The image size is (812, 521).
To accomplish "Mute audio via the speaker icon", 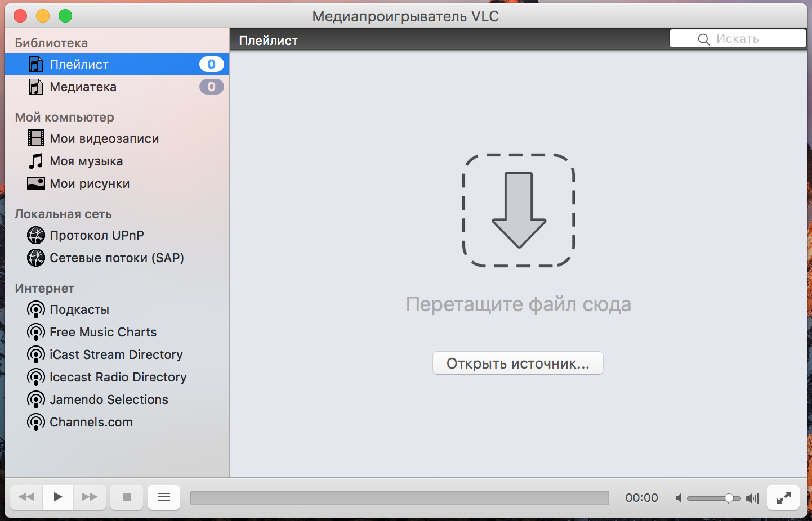I will coord(679,498).
